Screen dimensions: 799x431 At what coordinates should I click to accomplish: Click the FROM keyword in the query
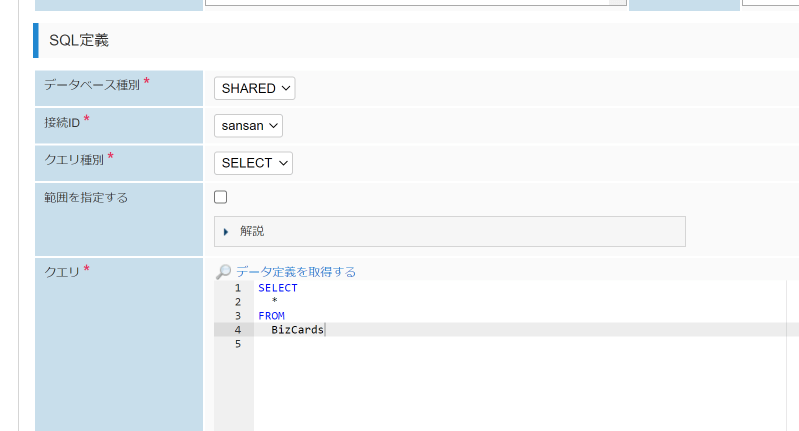(x=271, y=316)
